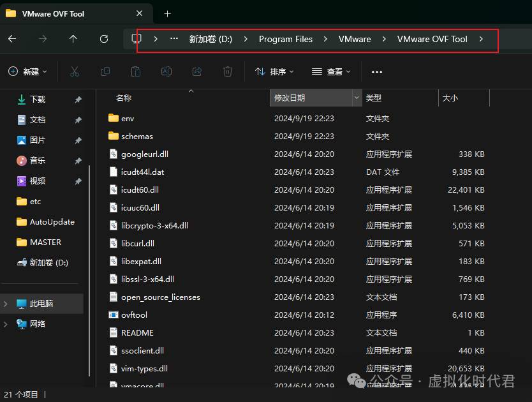Select the ovftool application file

click(x=134, y=315)
